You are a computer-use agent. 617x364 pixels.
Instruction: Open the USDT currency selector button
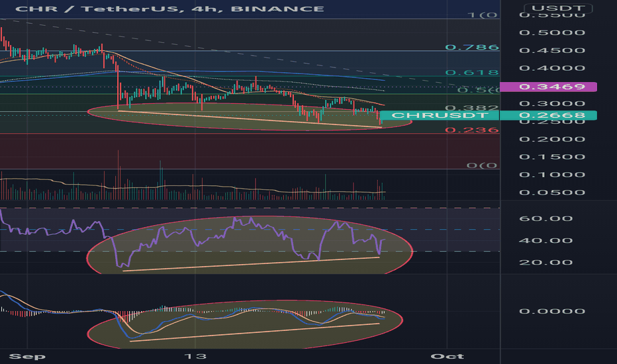558,9
